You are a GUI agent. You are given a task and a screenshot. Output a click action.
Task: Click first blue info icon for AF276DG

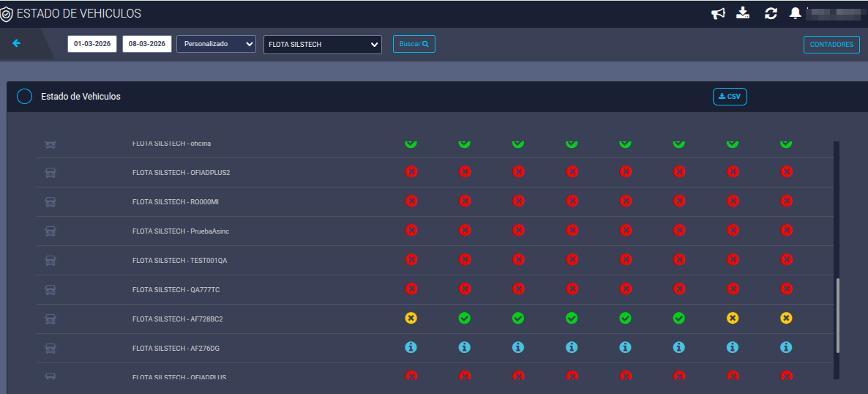pyautogui.click(x=411, y=347)
